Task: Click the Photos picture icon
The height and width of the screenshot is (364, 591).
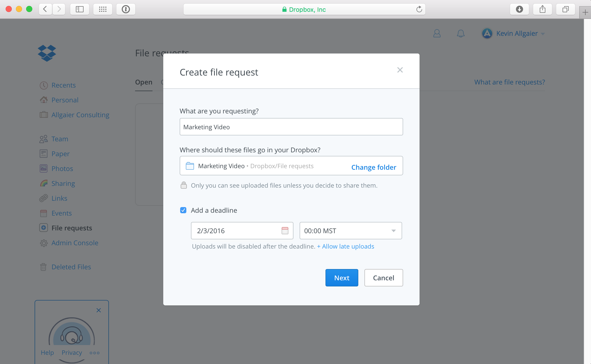Action: (44, 168)
